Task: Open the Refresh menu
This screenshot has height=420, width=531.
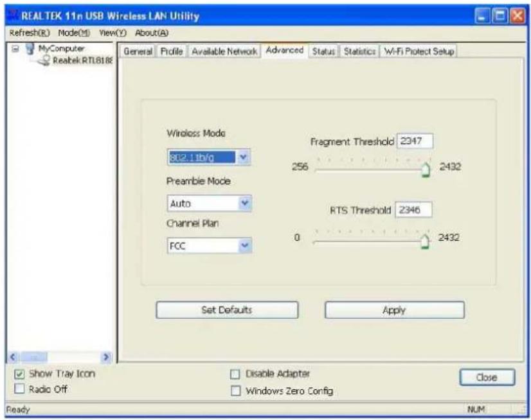Action: (30, 33)
